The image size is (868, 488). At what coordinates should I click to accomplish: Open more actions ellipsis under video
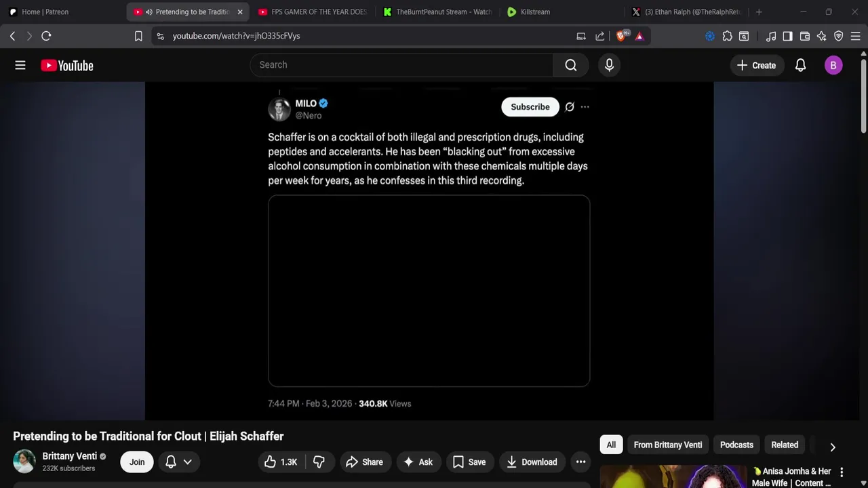click(580, 462)
